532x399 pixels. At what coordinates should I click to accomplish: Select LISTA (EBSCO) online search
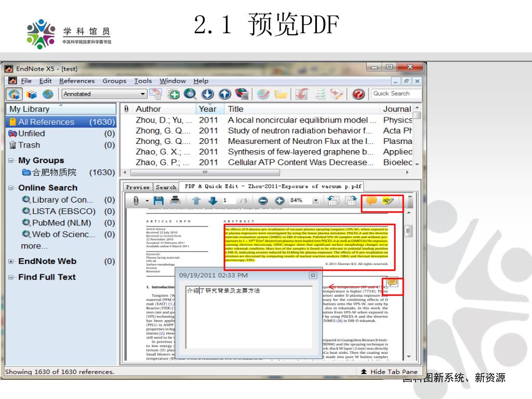(x=61, y=211)
